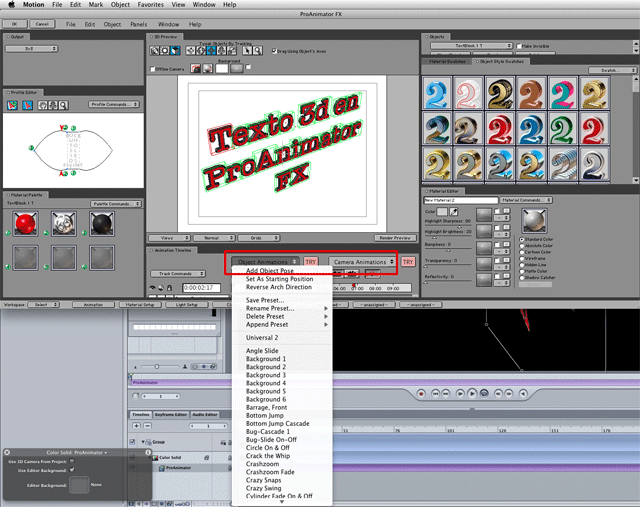The image size is (640, 507).
Task: Click the eyedropper next to Color
Action: pos(453,213)
